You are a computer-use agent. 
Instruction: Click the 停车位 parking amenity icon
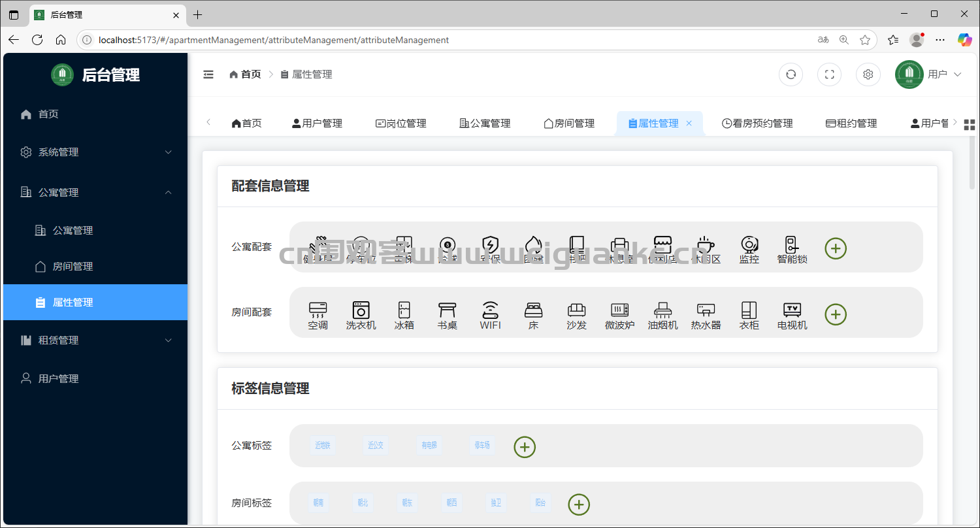[361, 244]
